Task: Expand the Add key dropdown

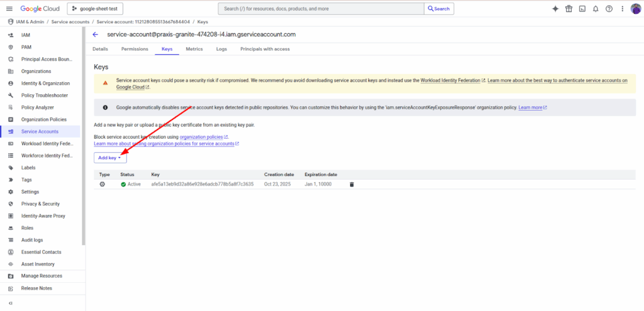Action: pyautogui.click(x=110, y=158)
